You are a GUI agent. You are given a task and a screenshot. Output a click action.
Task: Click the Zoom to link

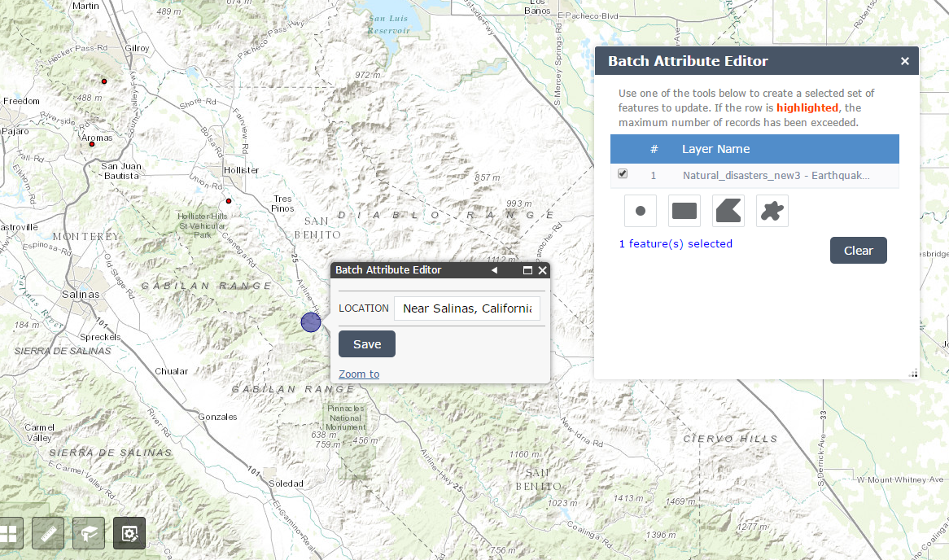point(358,374)
